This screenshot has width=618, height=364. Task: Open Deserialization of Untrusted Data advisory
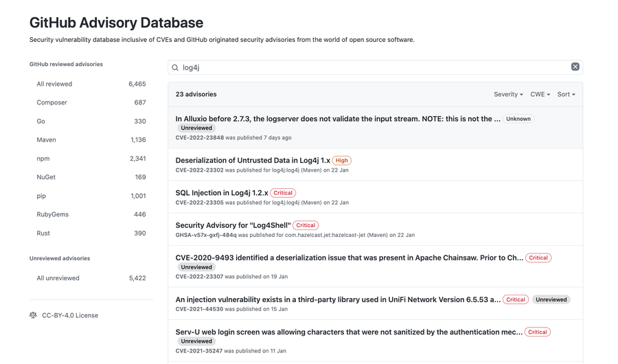[253, 160]
